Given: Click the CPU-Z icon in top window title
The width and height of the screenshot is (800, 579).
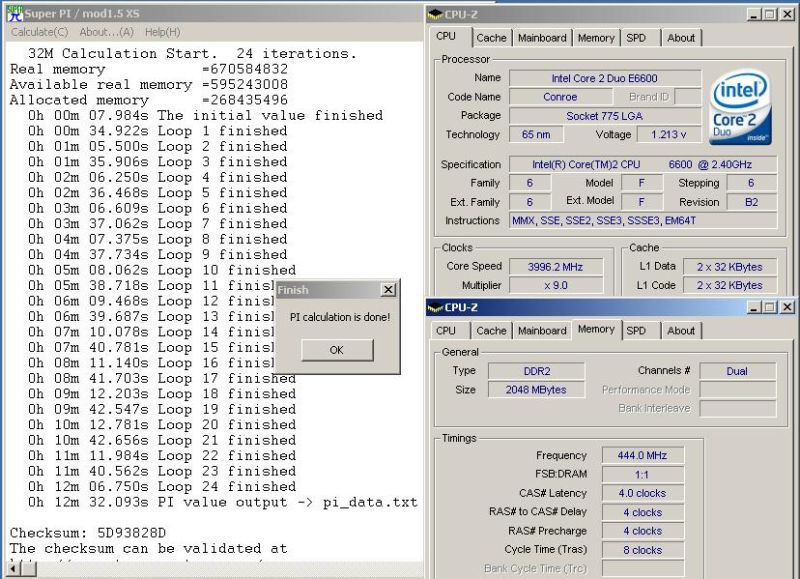Looking at the screenshot, I should click(435, 14).
